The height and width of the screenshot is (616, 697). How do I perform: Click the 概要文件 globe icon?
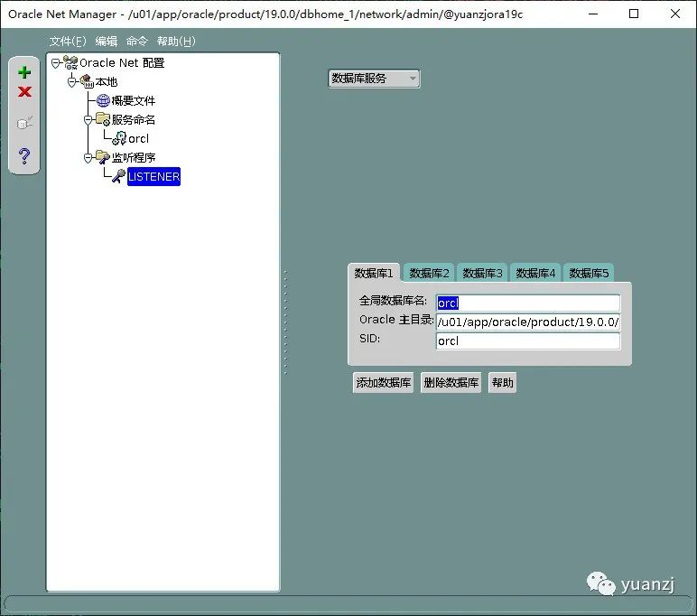(103, 100)
